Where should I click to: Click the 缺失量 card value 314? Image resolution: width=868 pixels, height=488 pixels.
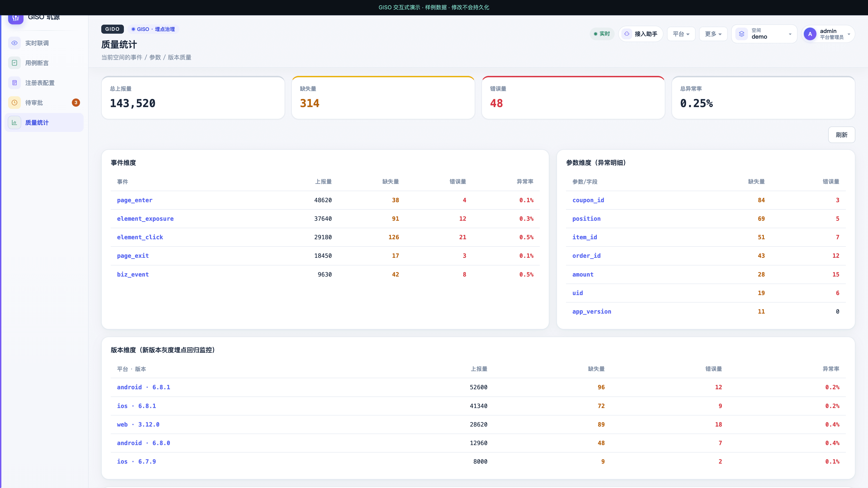tap(310, 103)
